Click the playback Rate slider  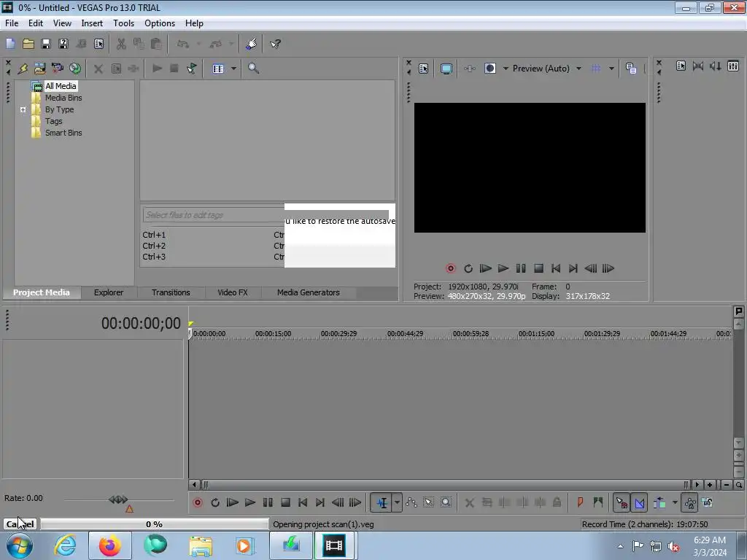119,500
